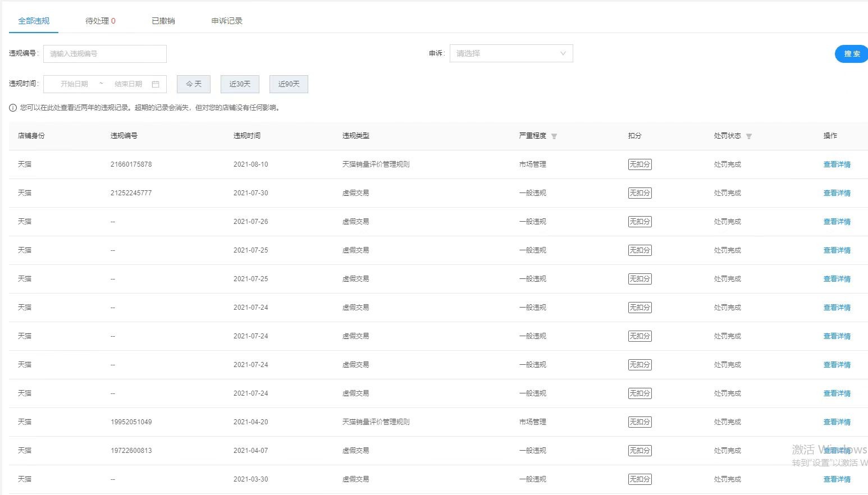Click the 开始日期 field

(x=74, y=84)
